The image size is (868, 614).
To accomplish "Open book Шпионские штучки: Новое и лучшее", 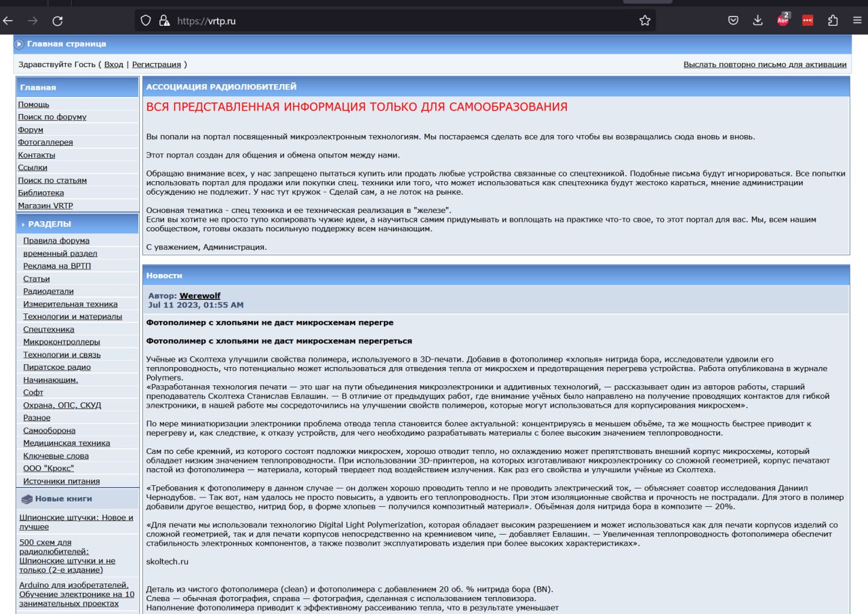I will click(x=77, y=522).
